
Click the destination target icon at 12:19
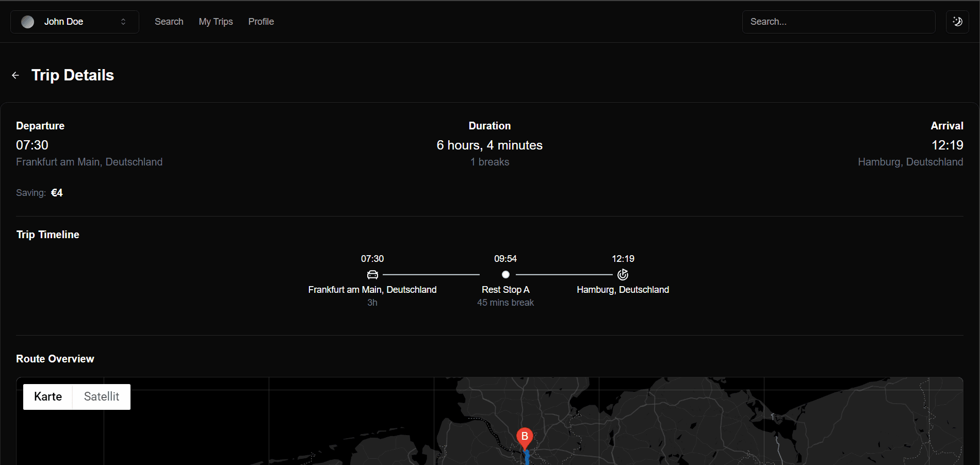[623, 275]
